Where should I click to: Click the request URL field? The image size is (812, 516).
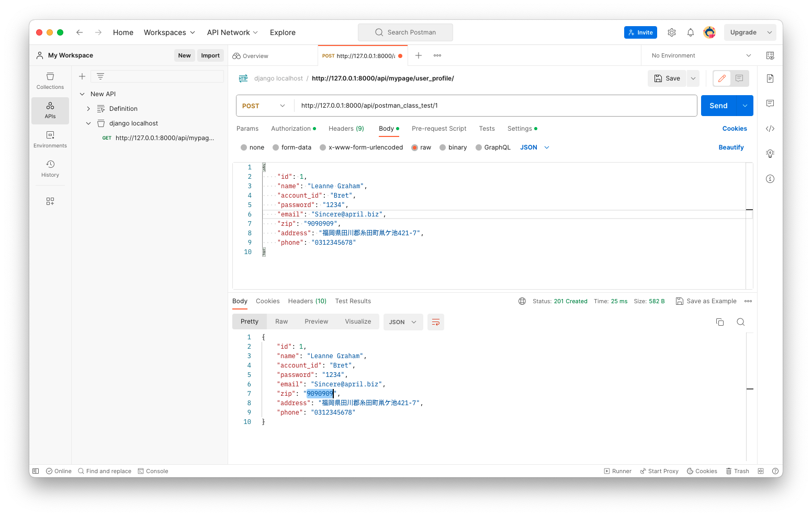pos(471,105)
